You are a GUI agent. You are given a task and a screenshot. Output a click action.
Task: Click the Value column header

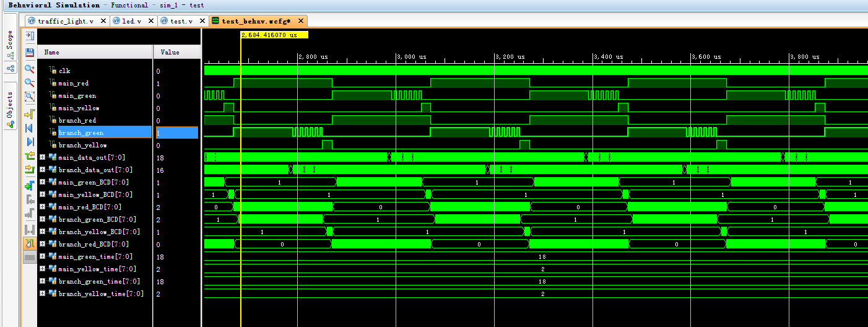pyautogui.click(x=176, y=52)
